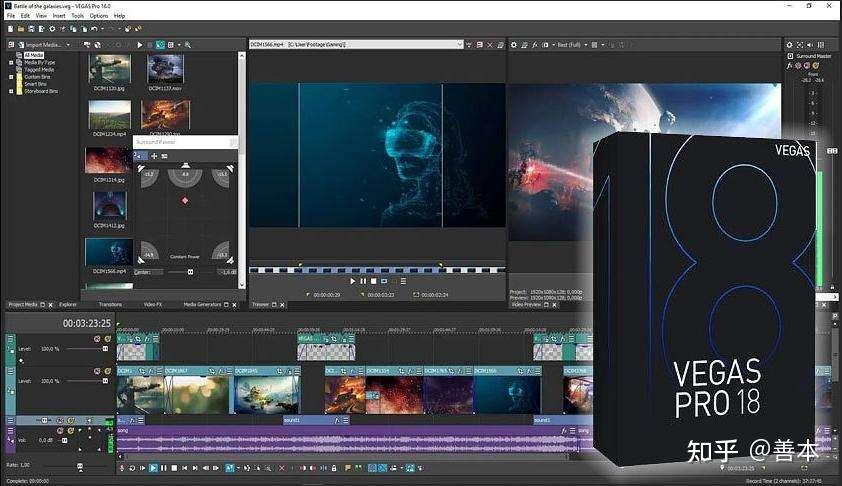The width and height of the screenshot is (842, 486).
Task: Select All Media in the bin tree
Action: pyautogui.click(x=33, y=55)
